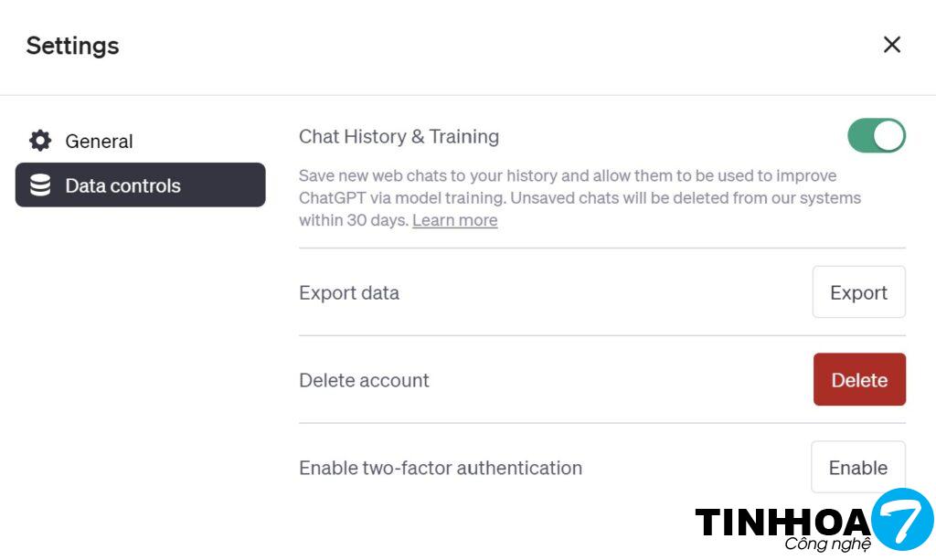Close the Settings dialog with the X
The width and height of the screenshot is (936, 560).
pyautogui.click(x=891, y=45)
